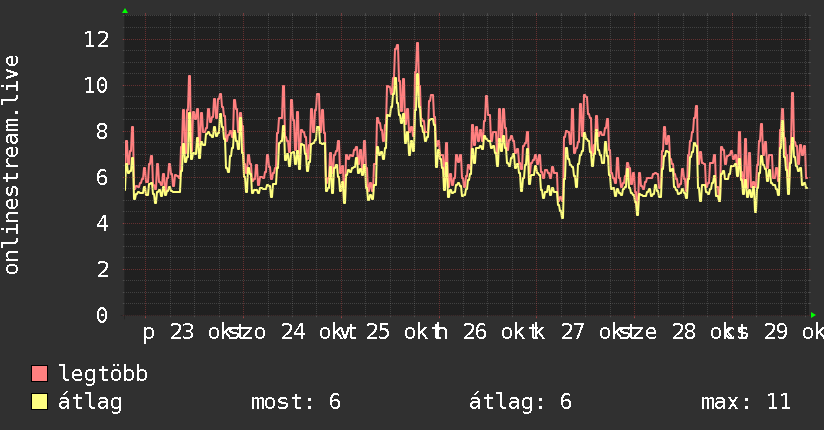Click the x-axis date label 25

click(x=378, y=332)
